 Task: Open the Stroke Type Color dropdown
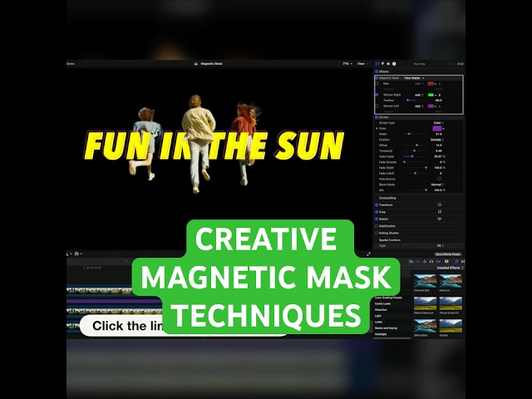439,123
